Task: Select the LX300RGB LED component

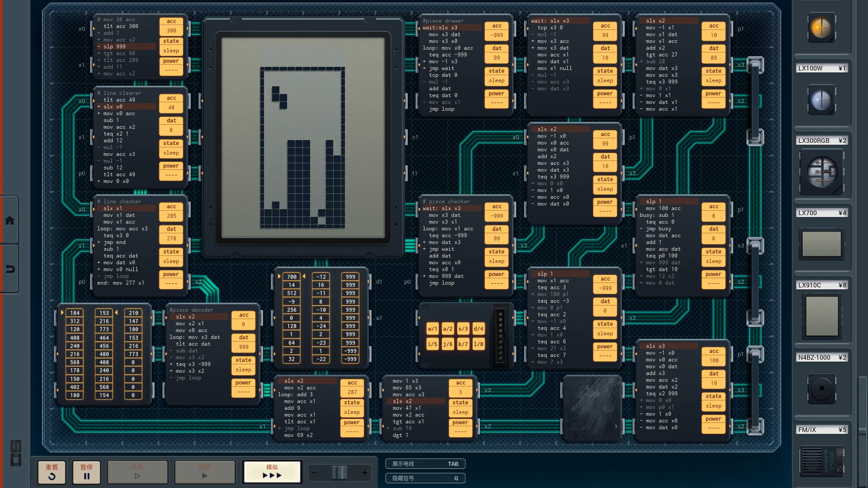Action: coord(821,172)
